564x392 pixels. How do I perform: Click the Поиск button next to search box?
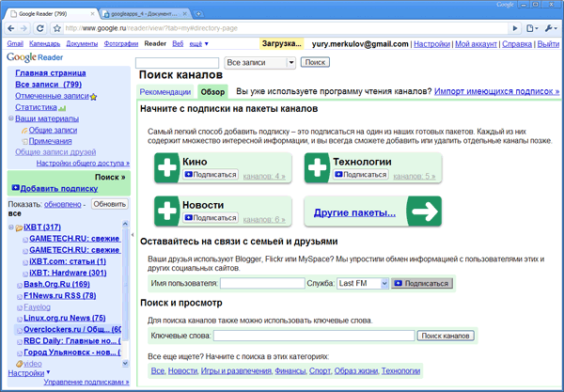(x=315, y=62)
